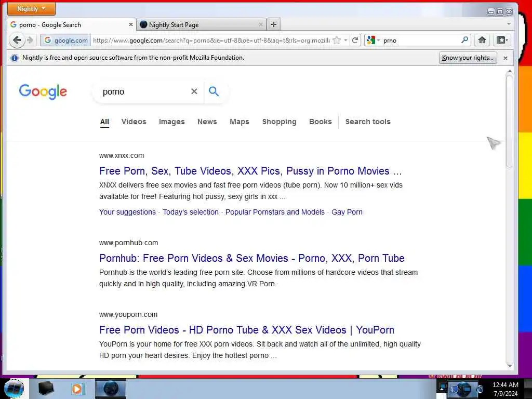
Task: Expand the address bar history dropdown
Action: pos(345,41)
